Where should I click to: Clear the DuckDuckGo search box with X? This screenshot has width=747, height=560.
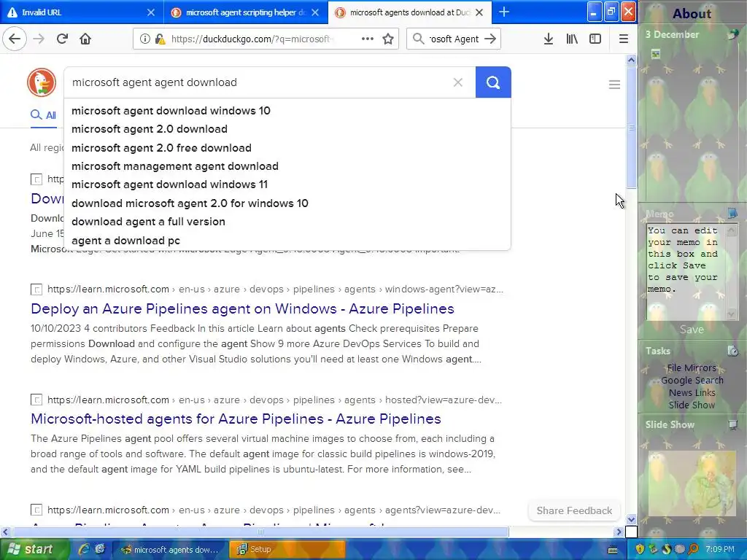(458, 82)
